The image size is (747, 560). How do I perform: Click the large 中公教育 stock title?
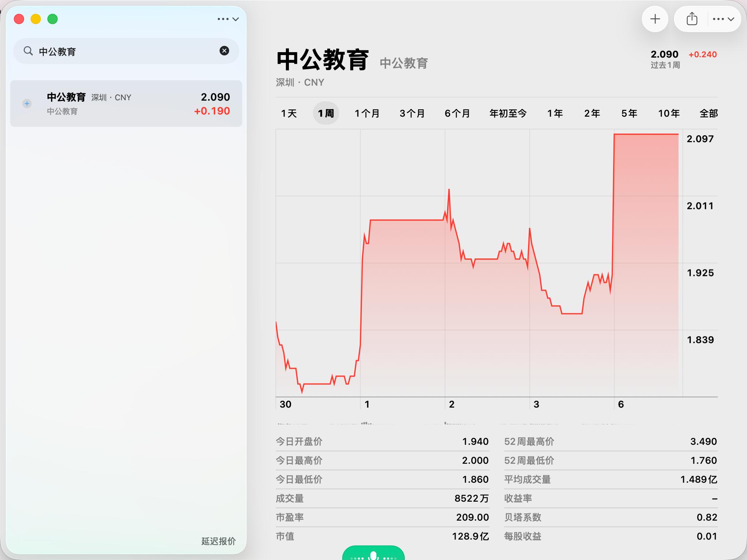322,60
